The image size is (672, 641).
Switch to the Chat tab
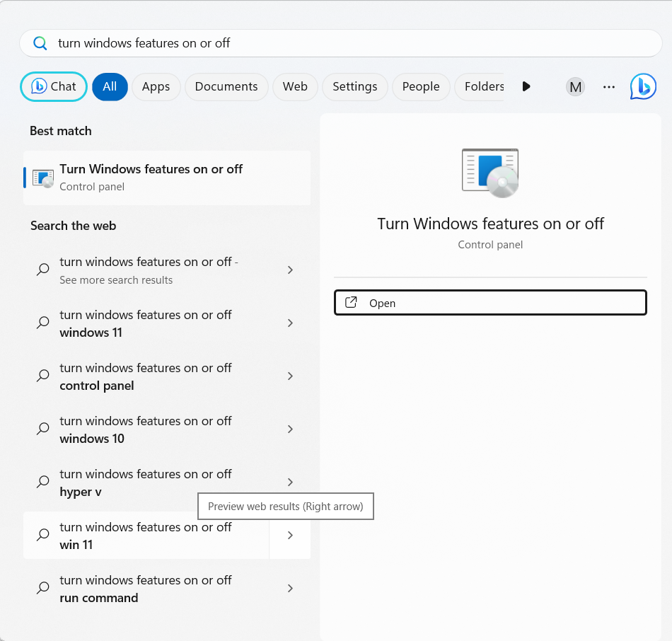tap(54, 86)
